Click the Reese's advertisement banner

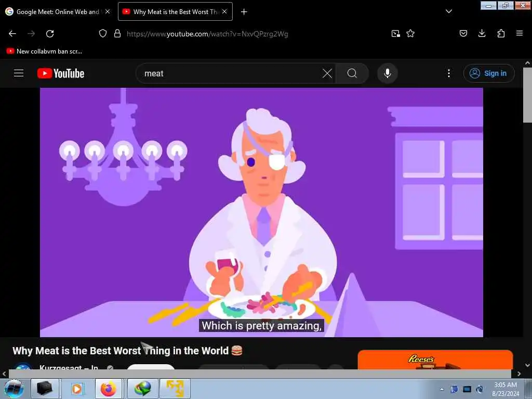pyautogui.click(x=435, y=360)
